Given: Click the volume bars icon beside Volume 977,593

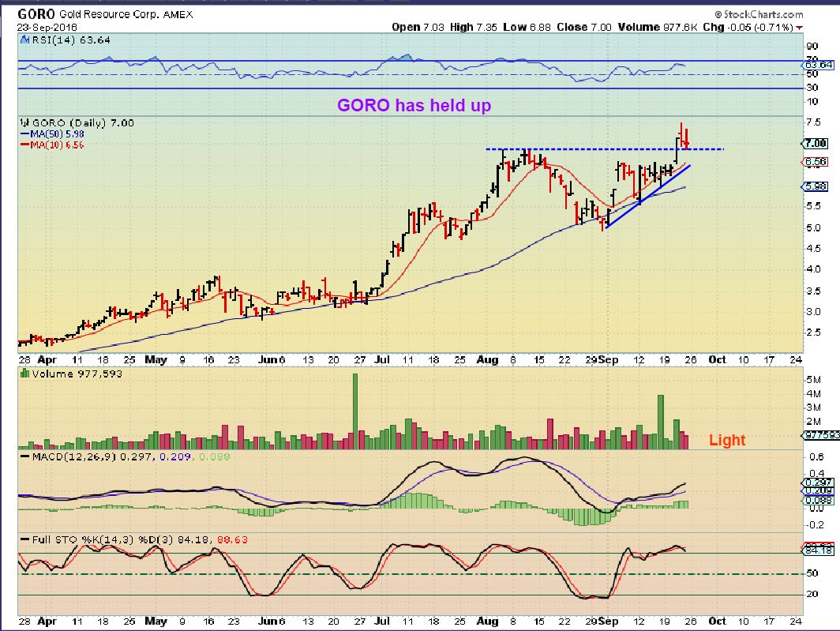Looking at the screenshot, I should (x=24, y=373).
